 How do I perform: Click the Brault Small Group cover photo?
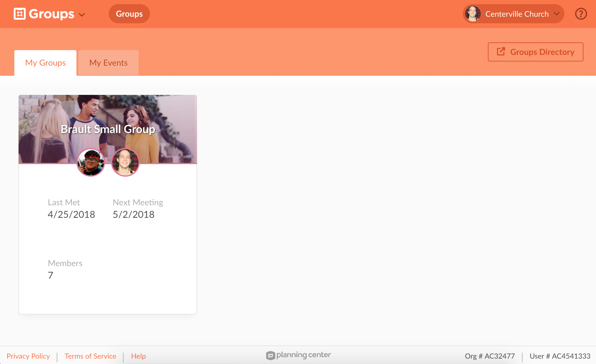pyautogui.click(x=108, y=119)
